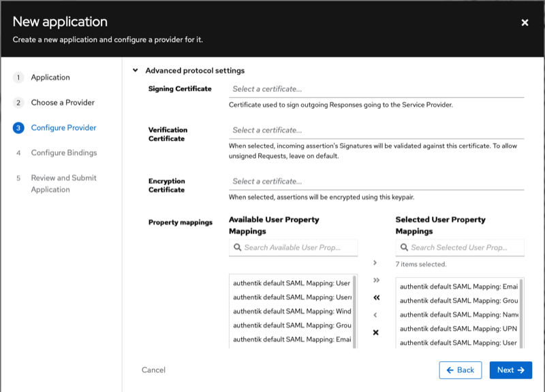Click the Search Available User Properties field

(x=294, y=248)
